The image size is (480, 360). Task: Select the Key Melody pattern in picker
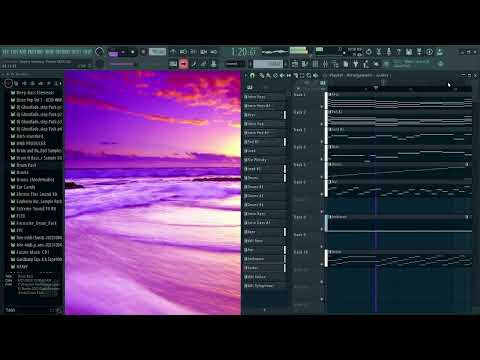(265, 160)
